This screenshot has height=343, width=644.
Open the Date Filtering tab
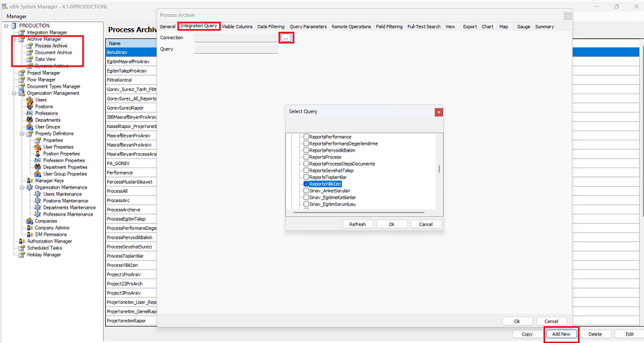coord(271,27)
